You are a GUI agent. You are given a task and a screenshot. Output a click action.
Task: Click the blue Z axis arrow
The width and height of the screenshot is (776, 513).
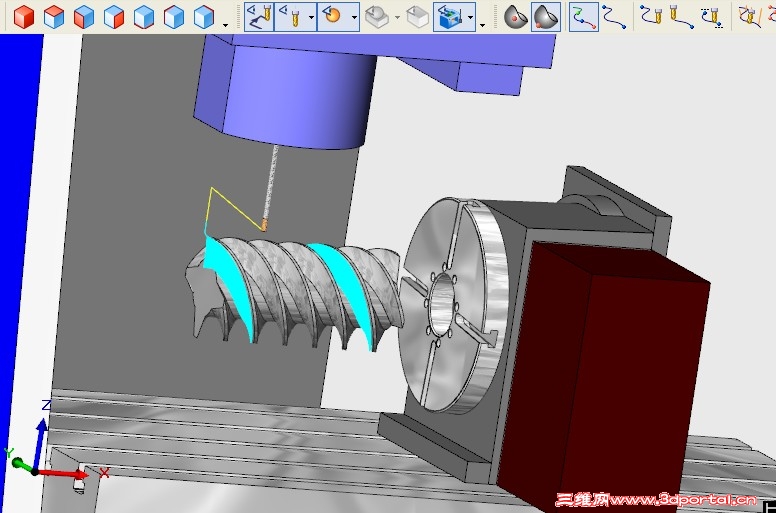(x=40, y=443)
